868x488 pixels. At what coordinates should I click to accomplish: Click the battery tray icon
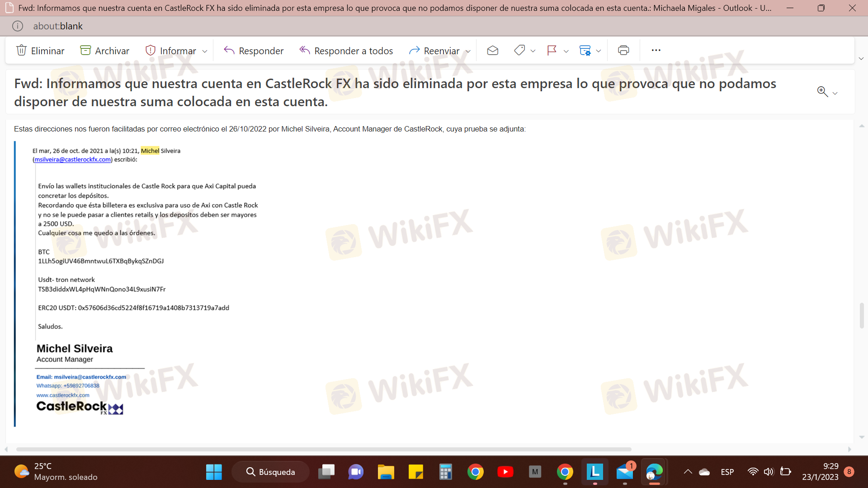786,472
